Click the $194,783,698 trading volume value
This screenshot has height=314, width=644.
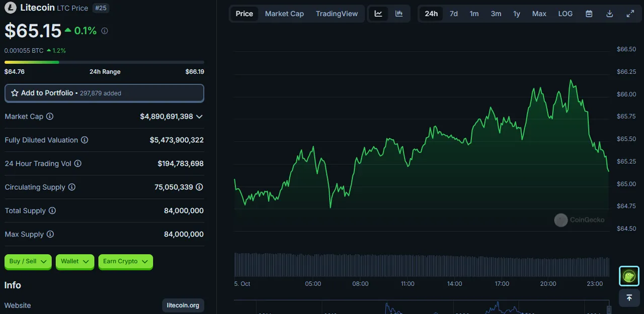point(181,164)
